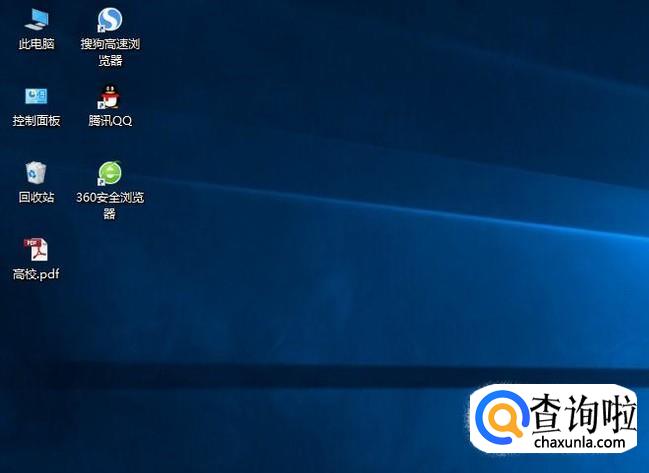Select the 360 Secure Browser (360安全浏览器) icon
The image size is (649, 473).
click(x=110, y=173)
